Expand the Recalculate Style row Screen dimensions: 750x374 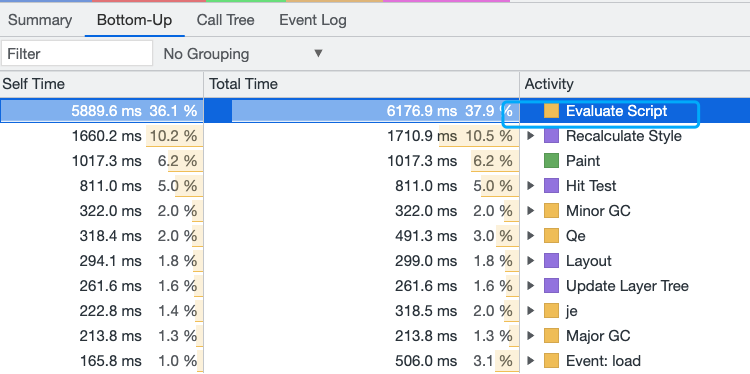pos(530,136)
